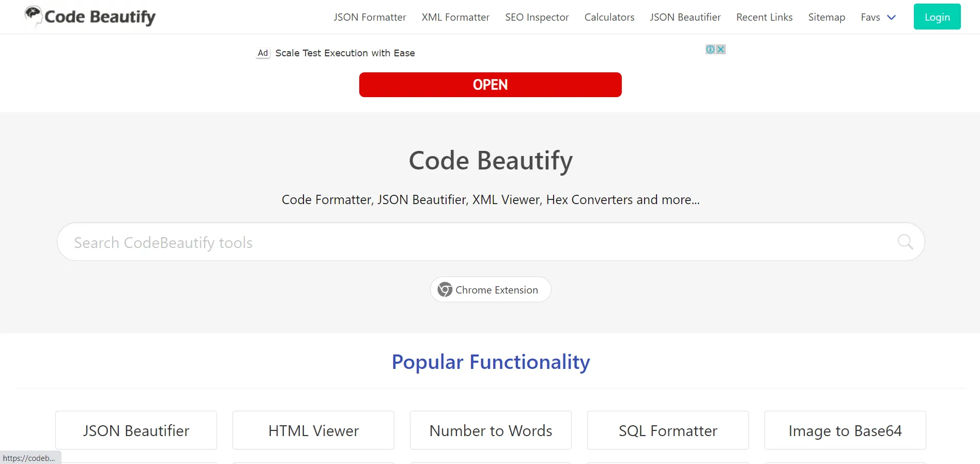Click the Ad label badge
The image size is (980, 464).
click(x=263, y=53)
